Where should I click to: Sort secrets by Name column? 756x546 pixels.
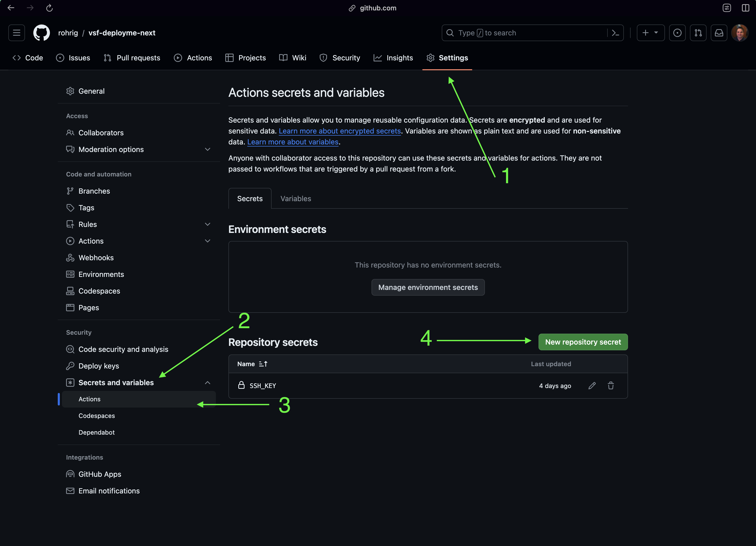252,364
